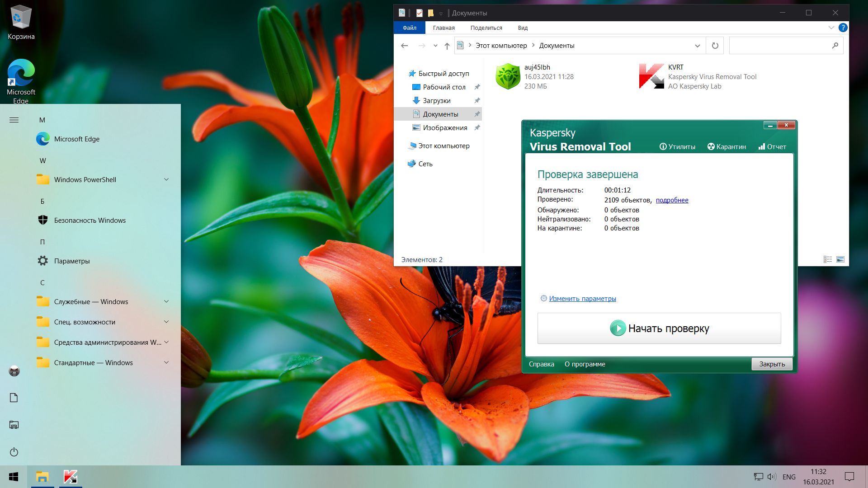
Task: Open the Quarantine view
Action: [x=726, y=147]
